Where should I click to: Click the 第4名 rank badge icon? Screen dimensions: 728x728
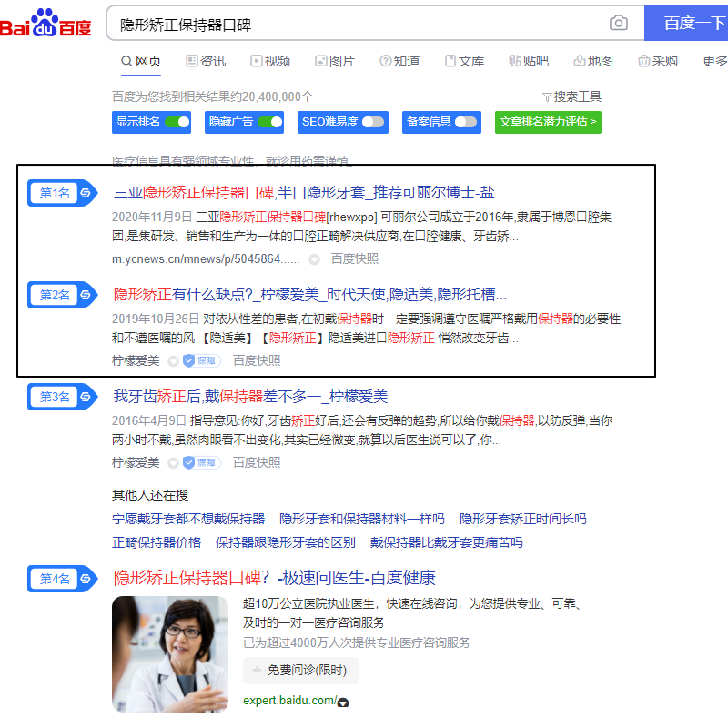coord(62,579)
